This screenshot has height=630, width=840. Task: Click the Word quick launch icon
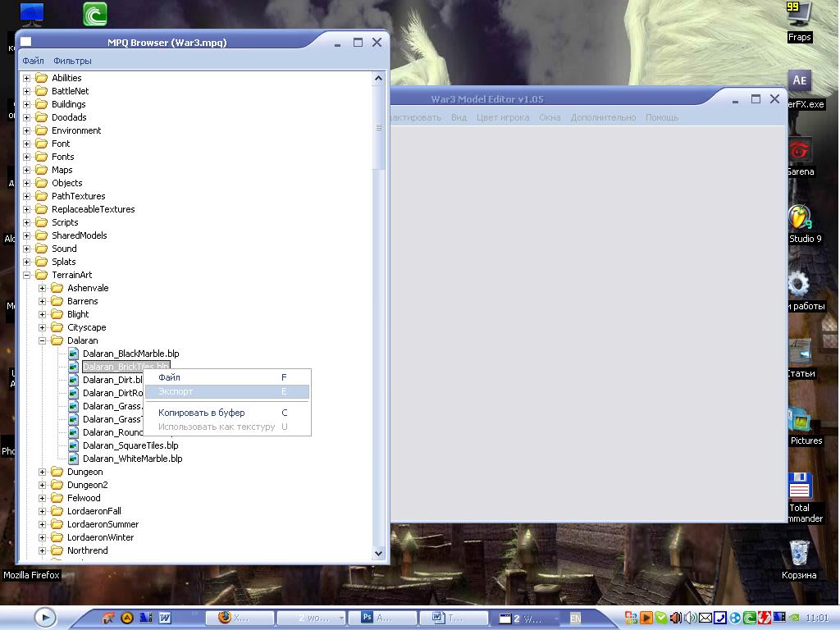click(x=165, y=618)
